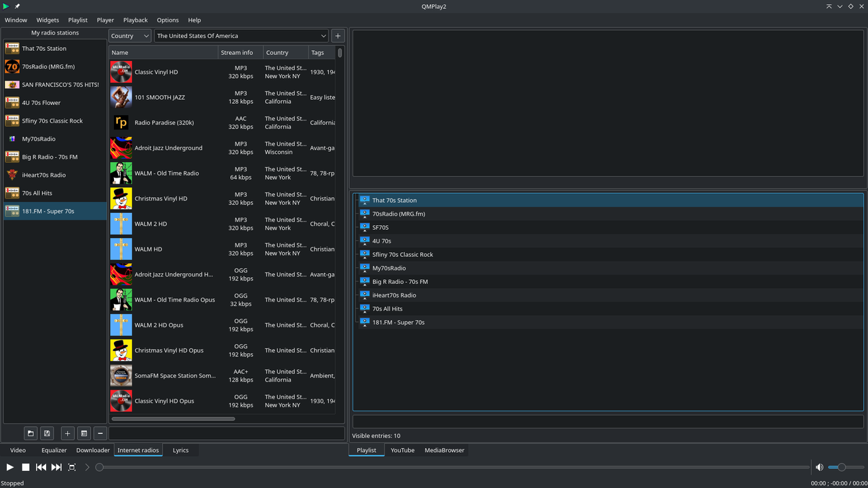Sort by Country column header

285,52
